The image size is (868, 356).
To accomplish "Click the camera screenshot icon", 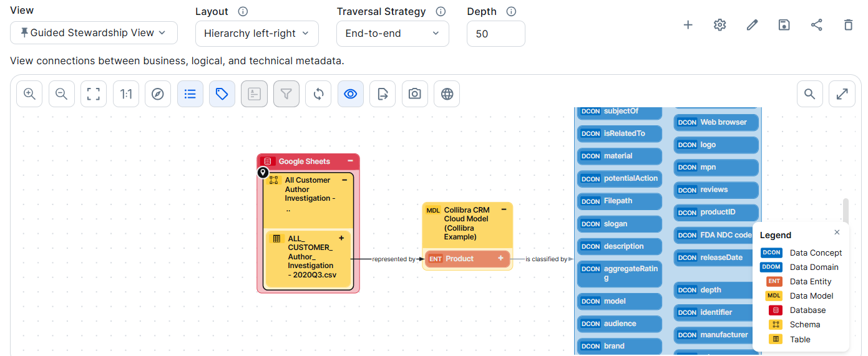I will (414, 94).
